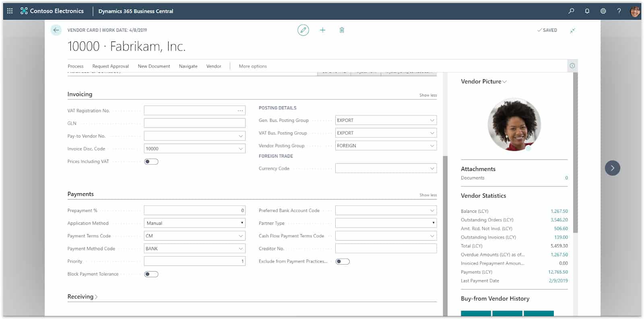Toggle Exclude from Payment Practices switch
The width and height of the screenshot is (644, 319).
(x=343, y=261)
